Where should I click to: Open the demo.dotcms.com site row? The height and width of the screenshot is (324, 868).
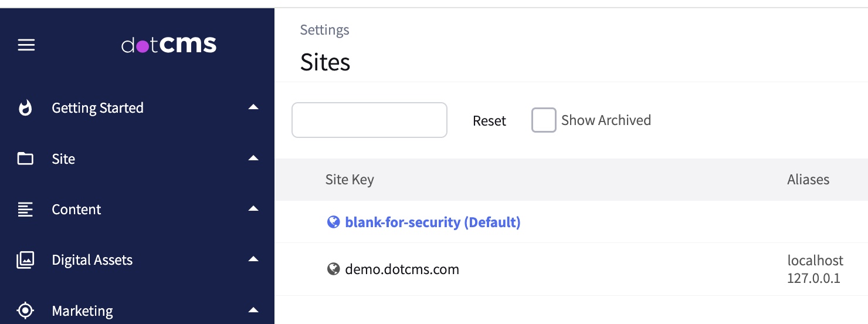402,269
